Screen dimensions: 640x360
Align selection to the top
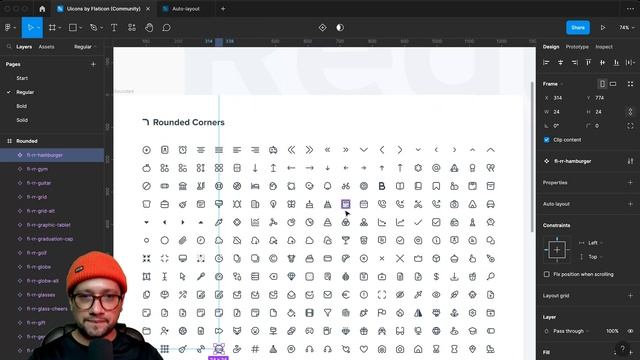coord(588,62)
